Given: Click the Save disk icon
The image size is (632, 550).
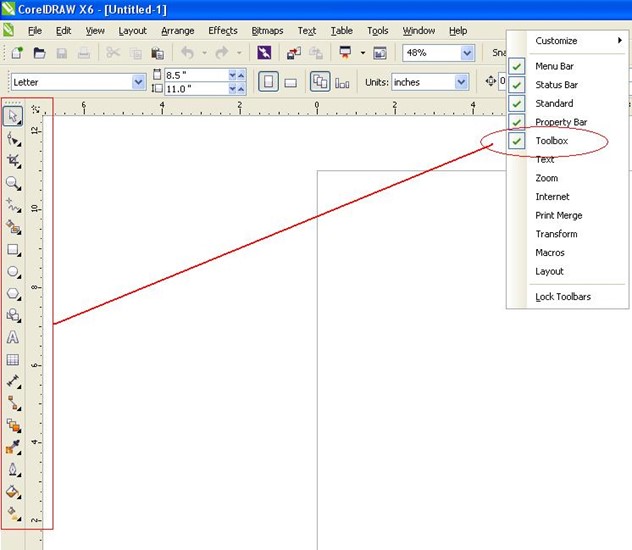Looking at the screenshot, I should (x=62, y=53).
